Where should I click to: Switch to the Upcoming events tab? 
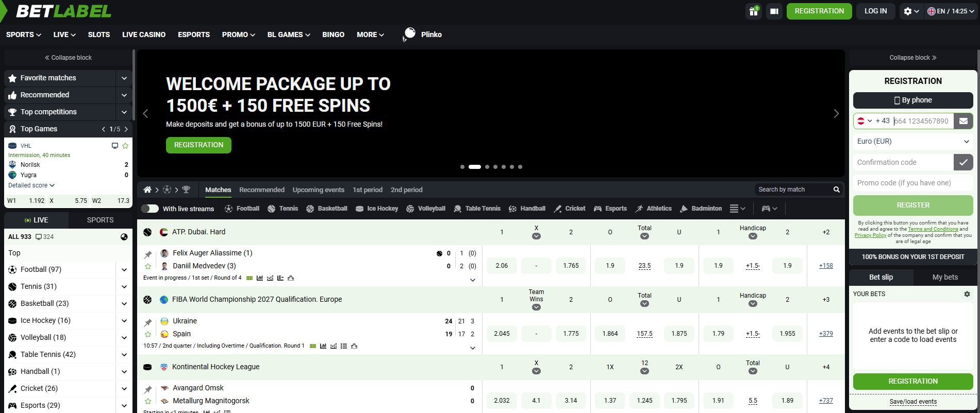coord(318,190)
